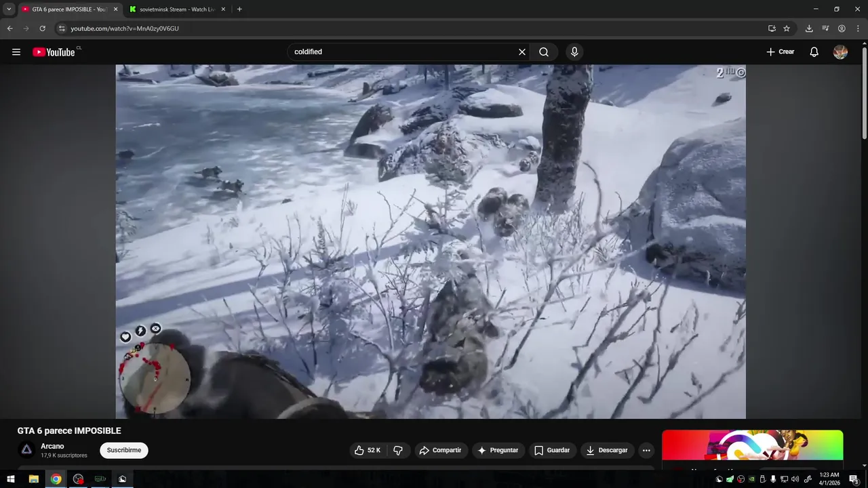This screenshot has width=868, height=488.
Task: Open the Chrome three-dot menu
Action: (858, 28)
